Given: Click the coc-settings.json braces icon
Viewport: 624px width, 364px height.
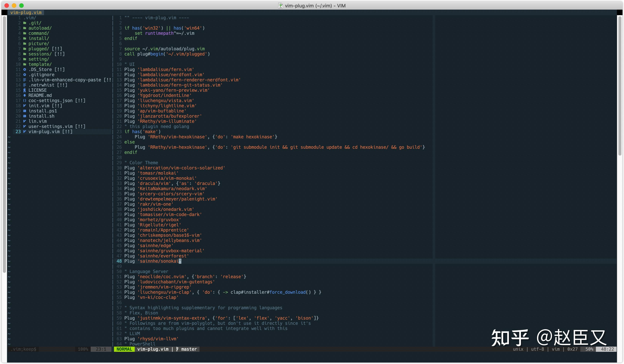Looking at the screenshot, I should [x=24, y=101].
